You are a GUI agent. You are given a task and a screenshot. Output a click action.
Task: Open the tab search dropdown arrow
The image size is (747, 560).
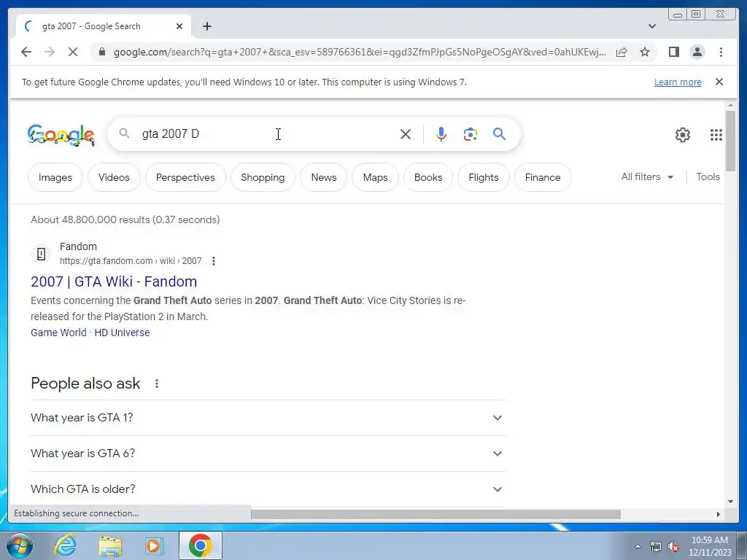click(x=651, y=26)
